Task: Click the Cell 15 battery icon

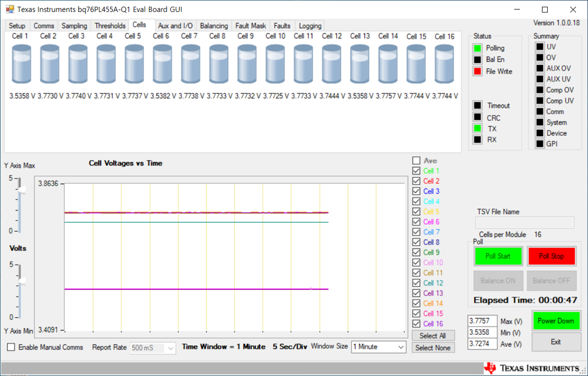Action: tap(416, 64)
